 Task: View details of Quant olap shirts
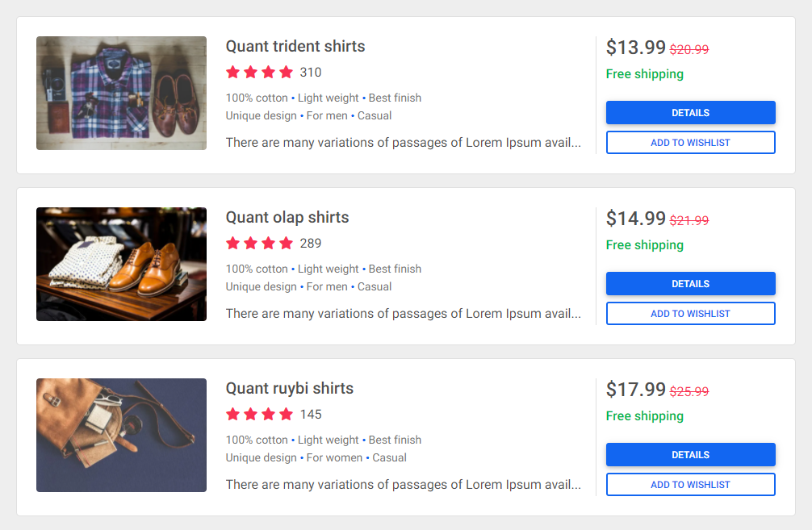[x=690, y=283]
